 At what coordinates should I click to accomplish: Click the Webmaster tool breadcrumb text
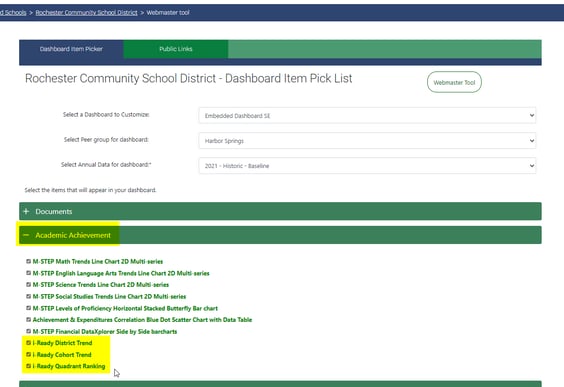pos(168,13)
